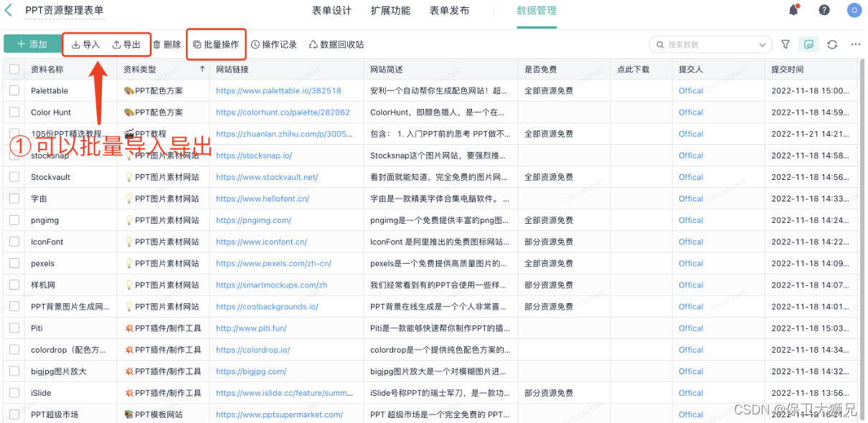The width and height of the screenshot is (868, 423).
Task: Check the Palettable row checkbox
Action: tap(14, 91)
